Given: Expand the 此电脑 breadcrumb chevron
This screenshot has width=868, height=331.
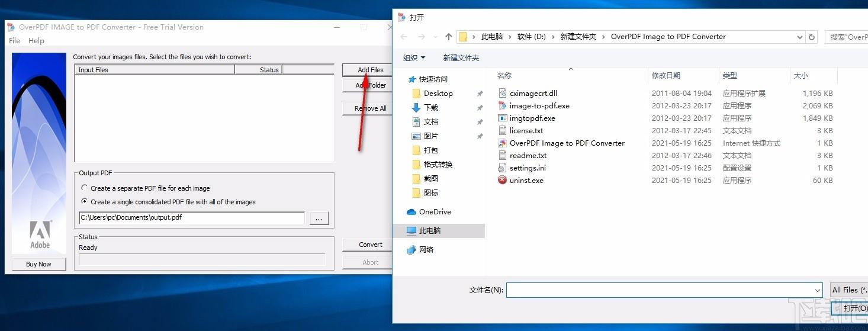Looking at the screenshot, I should (510, 37).
